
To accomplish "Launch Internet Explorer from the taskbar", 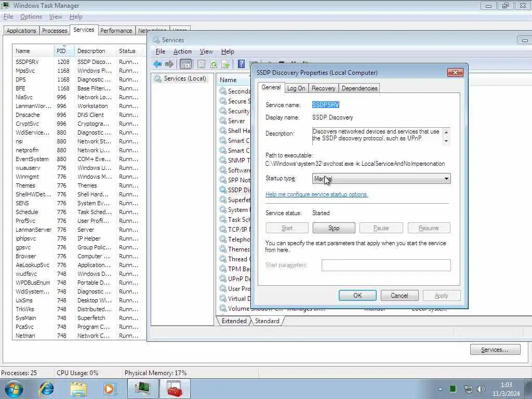I will [46, 389].
